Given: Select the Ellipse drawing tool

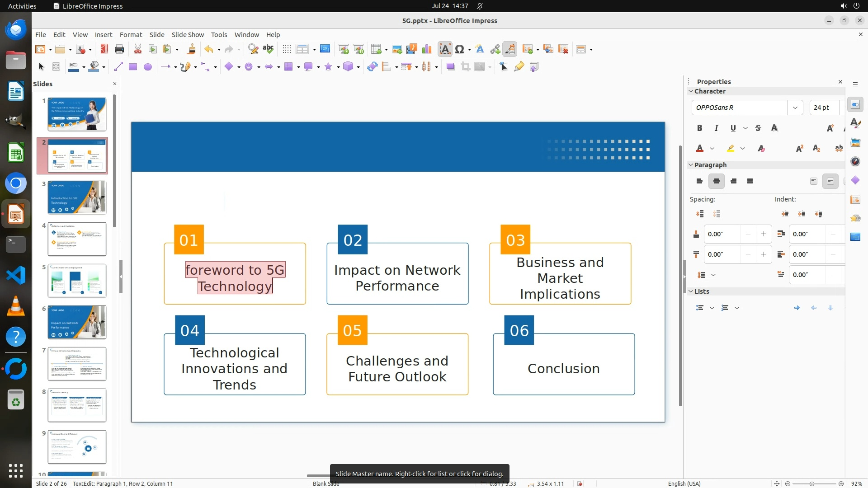Looking at the screenshot, I should click(148, 67).
